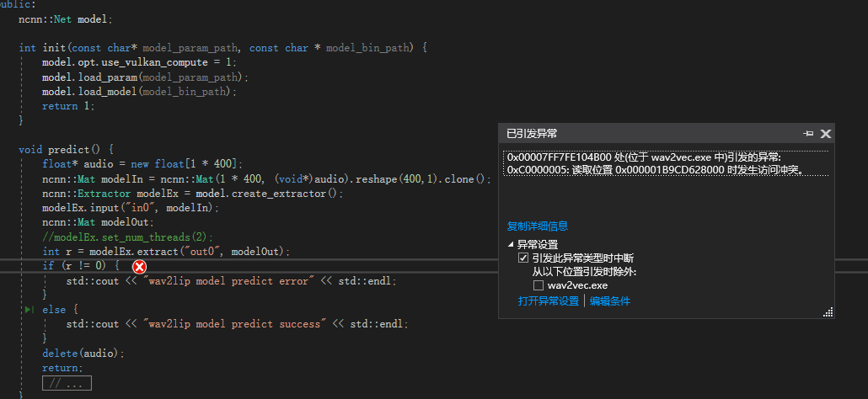Click the green execution pointer arrow
The image size is (868, 399).
coord(29,310)
